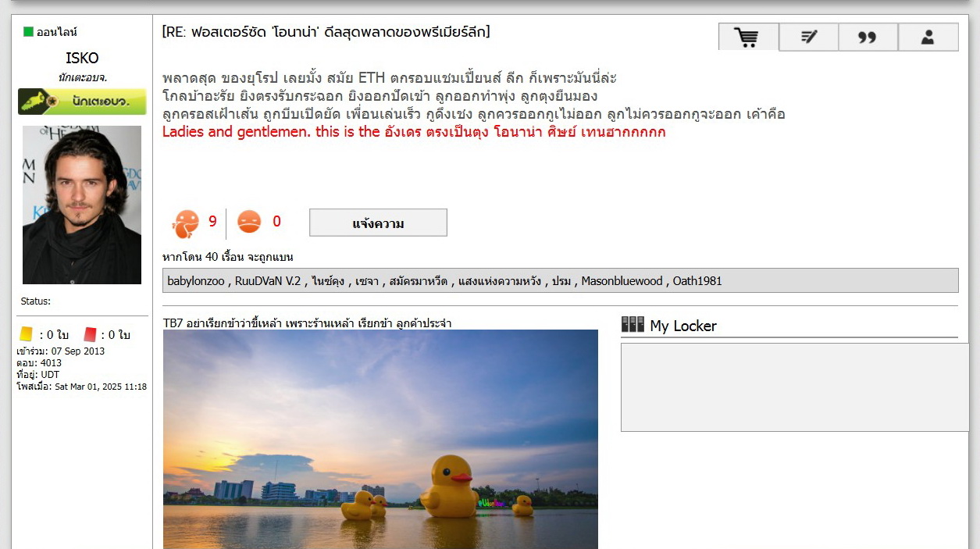The height and width of the screenshot is (549, 980).
Task: Click the edit post pencil icon
Action: (x=809, y=37)
